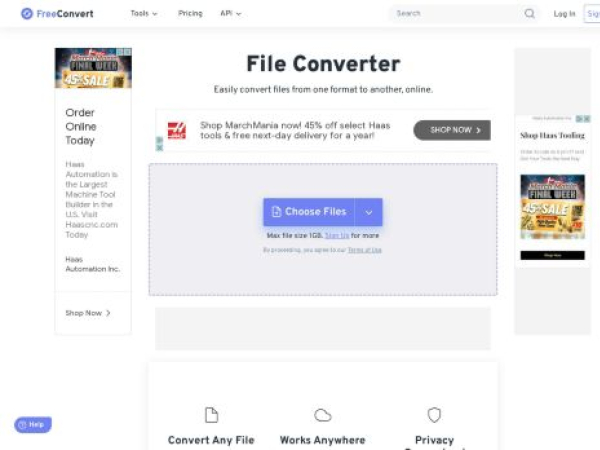600x450 pixels.
Task: Close the banner ad with X icon
Action: coord(160,147)
